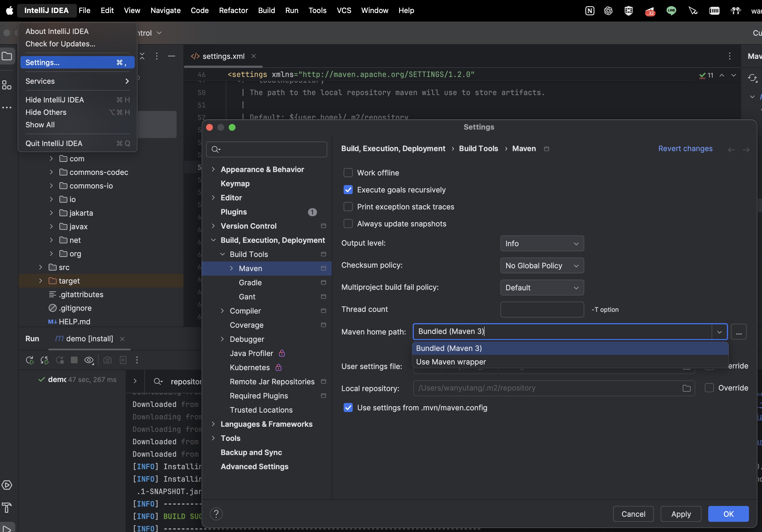Image resolution: width=762 pixels, height=532 pixels.
Task: Open Checksum policy No Global Policy dropdown
Action: point(542,266)
